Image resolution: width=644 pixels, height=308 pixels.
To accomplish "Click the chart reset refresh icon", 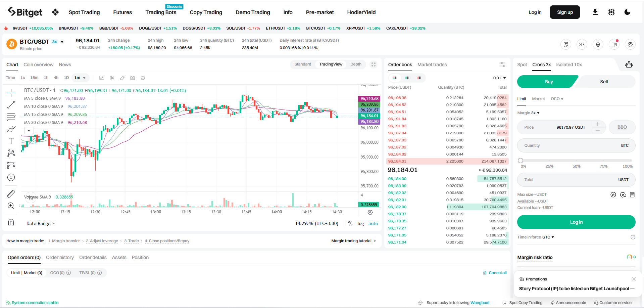I will tap(143, 78).
